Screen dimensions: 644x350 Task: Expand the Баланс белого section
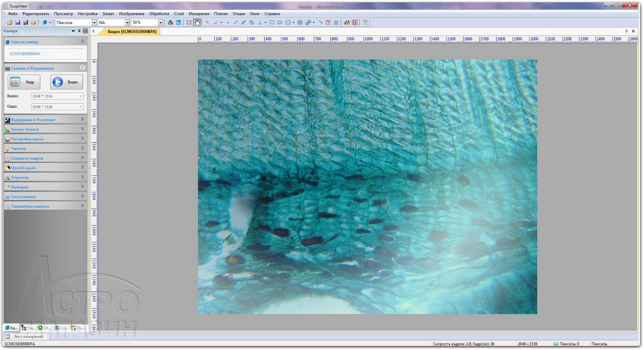click(x=82, y=129)
